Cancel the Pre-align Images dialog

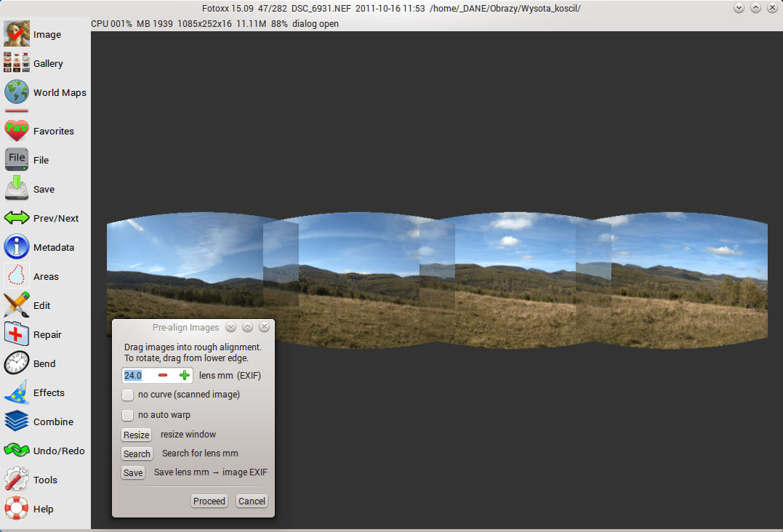point(252,501)
